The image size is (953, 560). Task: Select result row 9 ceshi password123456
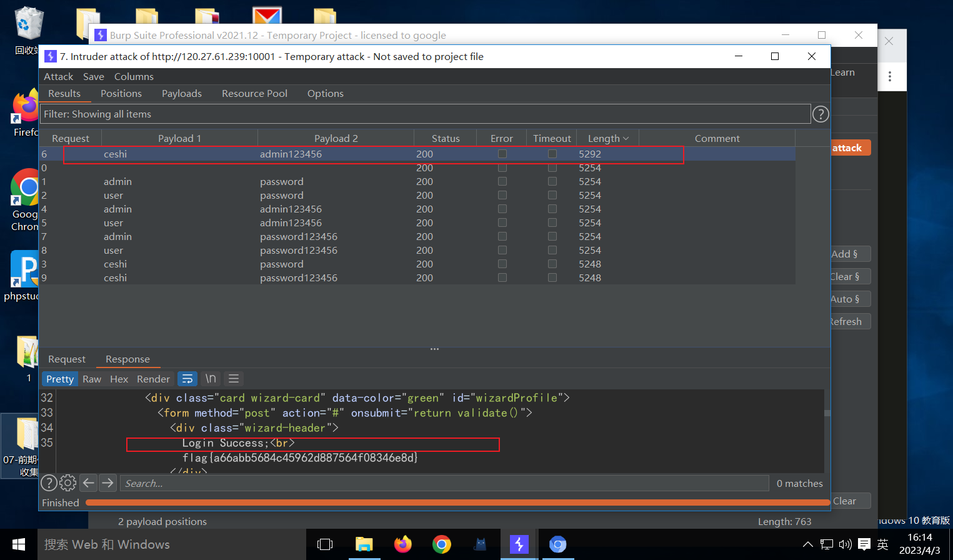pyautogui.click(x=417, y=277)
